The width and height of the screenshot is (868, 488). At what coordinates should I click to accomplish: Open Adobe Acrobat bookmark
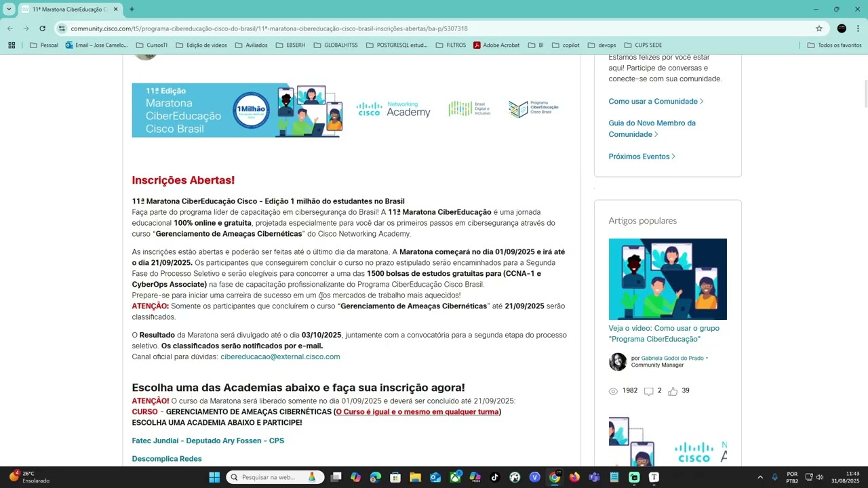(496, 45)
